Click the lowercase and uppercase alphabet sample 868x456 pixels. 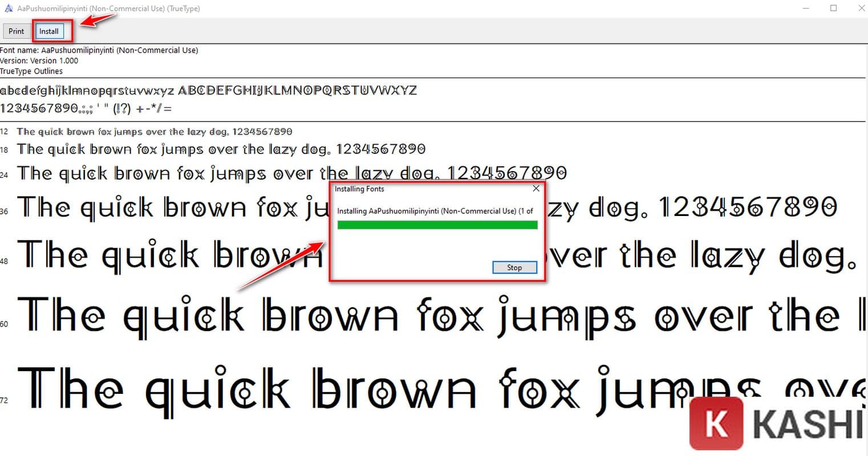pyautogui.click(x=208, y=91)
